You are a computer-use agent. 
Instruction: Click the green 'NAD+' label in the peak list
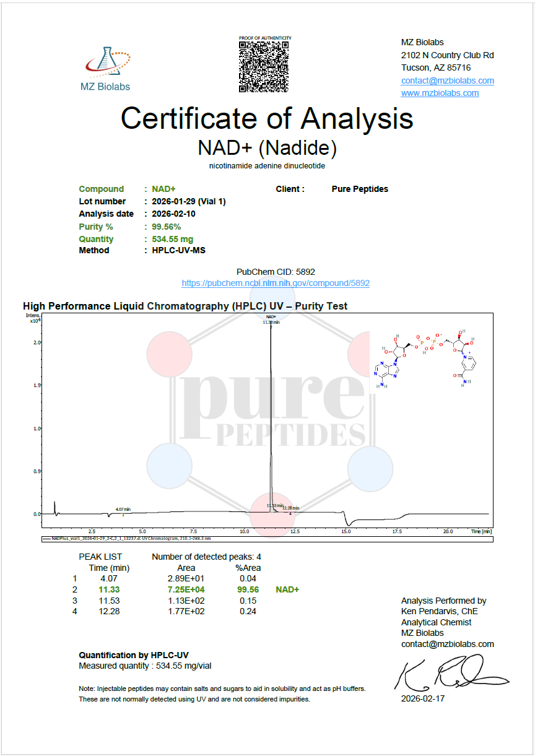pos(287,589)
